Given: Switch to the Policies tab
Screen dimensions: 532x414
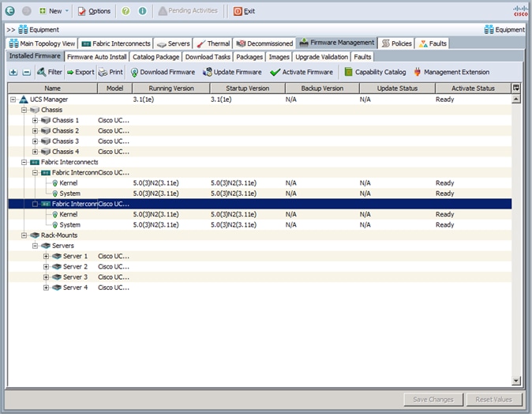Looking at the screenshot, I should click(x=396, y=43).
